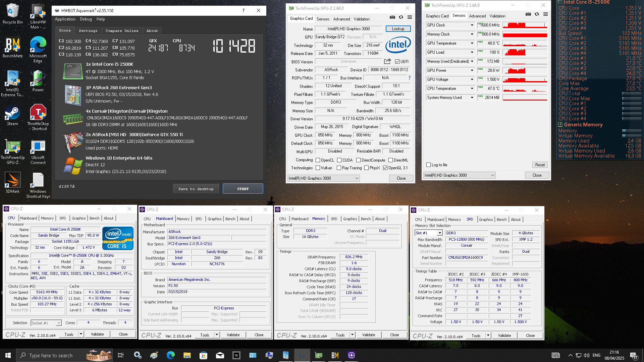The width and height of the screenshot is (644, 362).
Task: Expand GPU Load sensor dropdown
Action: tap(472, 52)
